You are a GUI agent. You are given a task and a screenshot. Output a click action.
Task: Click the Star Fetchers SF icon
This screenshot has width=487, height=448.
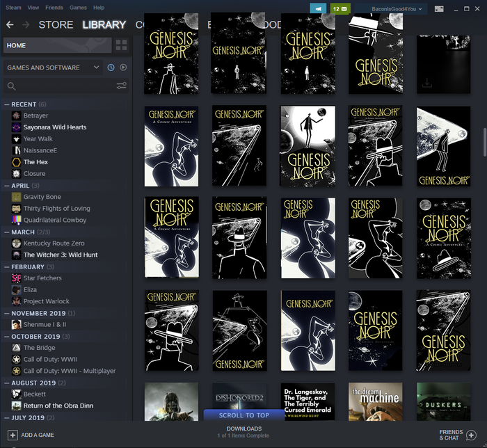click(17, 278)
